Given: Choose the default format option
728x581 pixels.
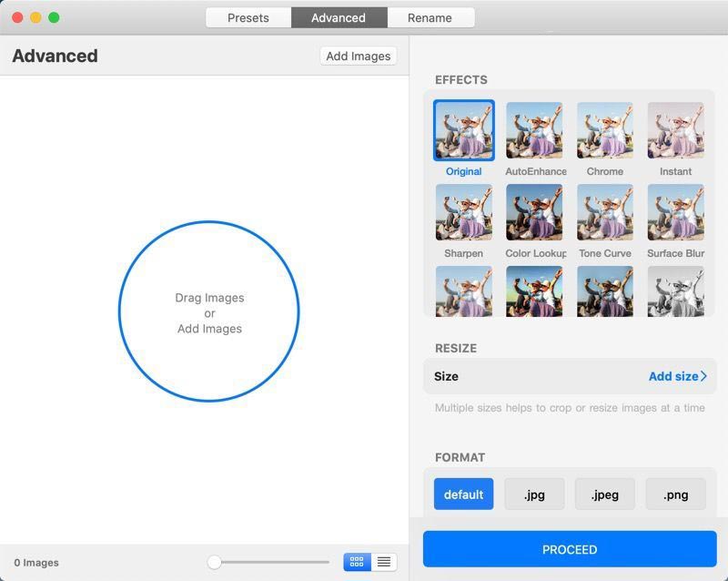Looking at the screenshot, I should [464, 494].
